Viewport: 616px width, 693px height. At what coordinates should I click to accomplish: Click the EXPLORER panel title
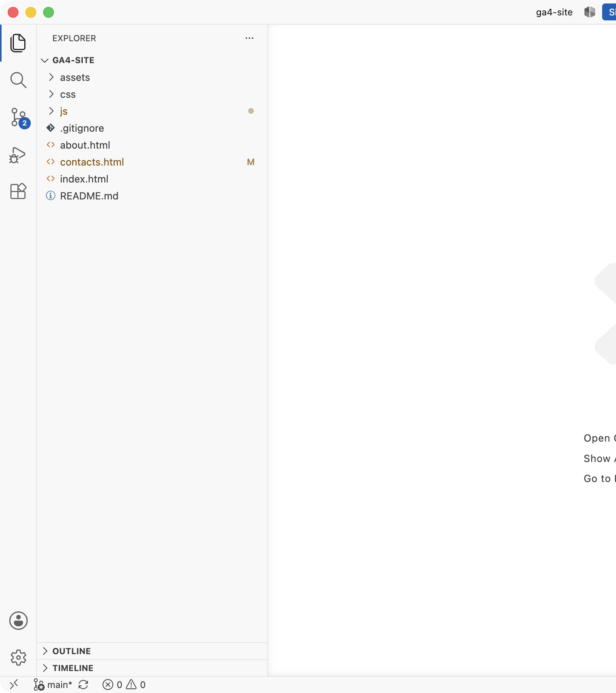click(74, 38)
